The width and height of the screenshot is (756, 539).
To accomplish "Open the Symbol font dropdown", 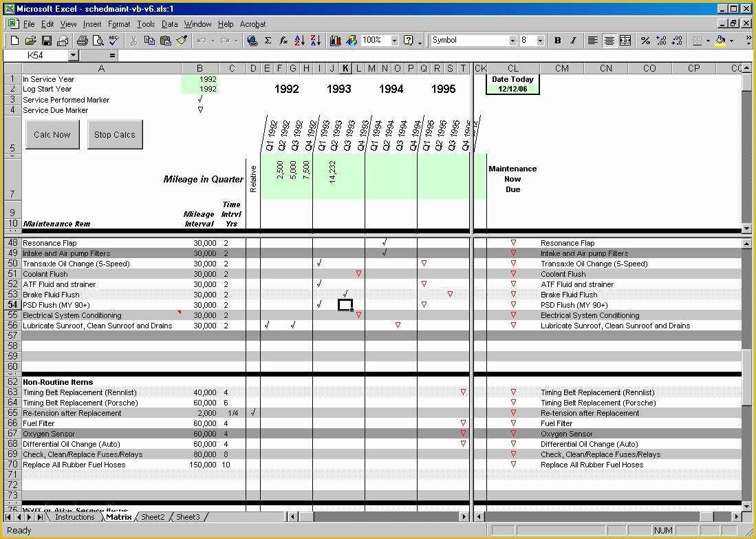I will coord(512,40).
